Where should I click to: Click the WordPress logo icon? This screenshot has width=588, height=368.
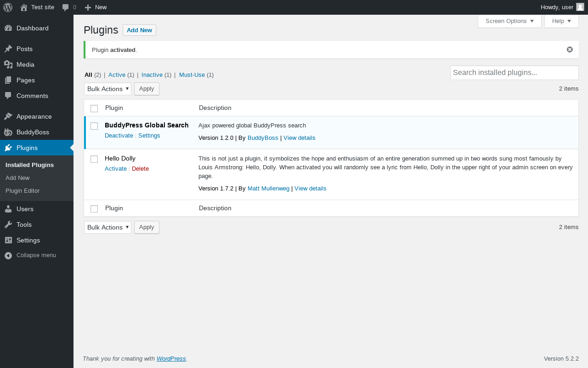[8, 7]
